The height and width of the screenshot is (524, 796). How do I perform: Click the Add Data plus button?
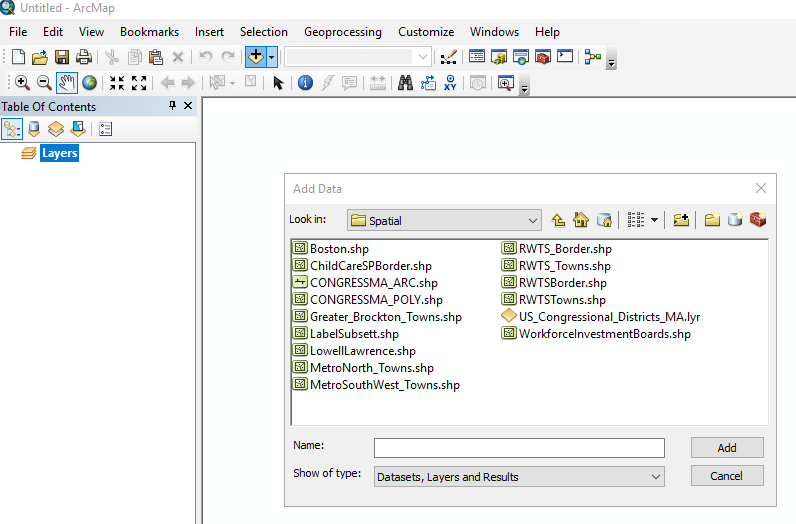(x=256, y=57)
